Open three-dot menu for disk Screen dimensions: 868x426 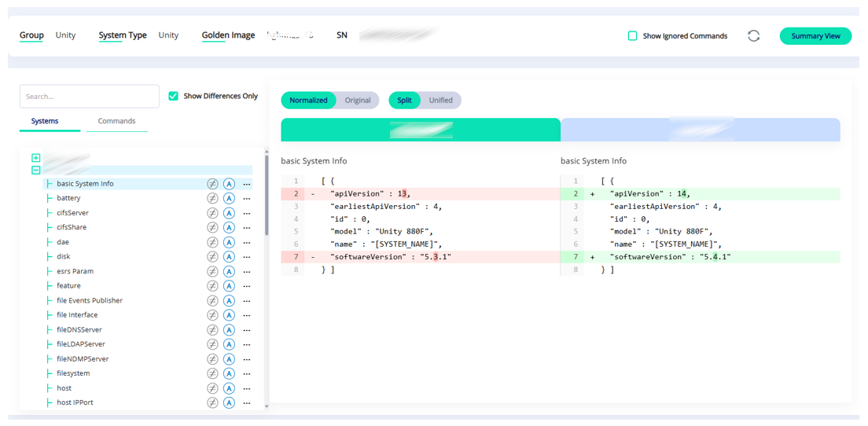click(247, 257)
